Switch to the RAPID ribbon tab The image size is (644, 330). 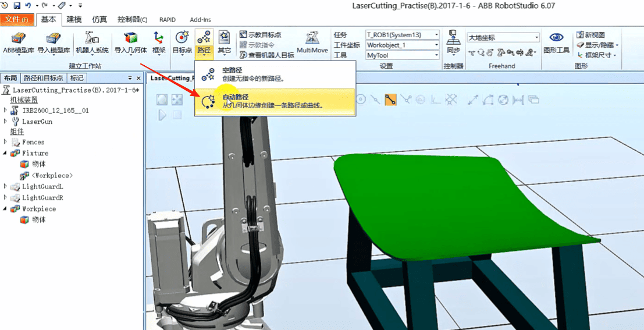pos(167,19)
